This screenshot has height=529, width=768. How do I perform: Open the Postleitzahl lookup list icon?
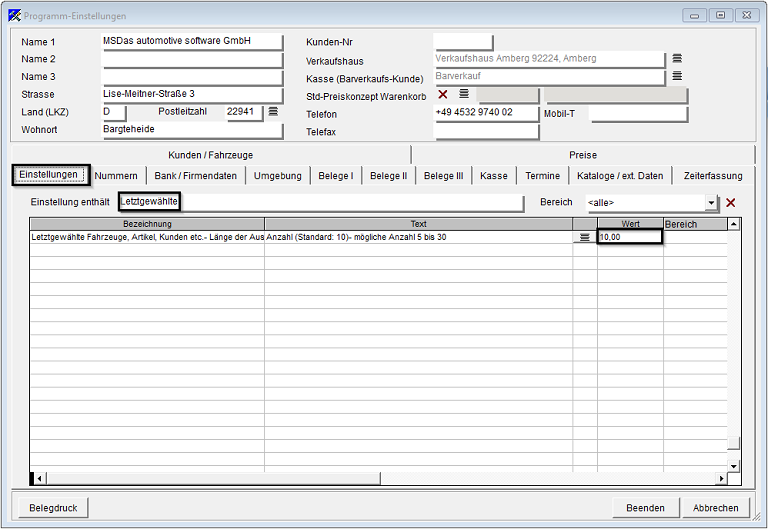pyautogui.click(x=273, y=112)
